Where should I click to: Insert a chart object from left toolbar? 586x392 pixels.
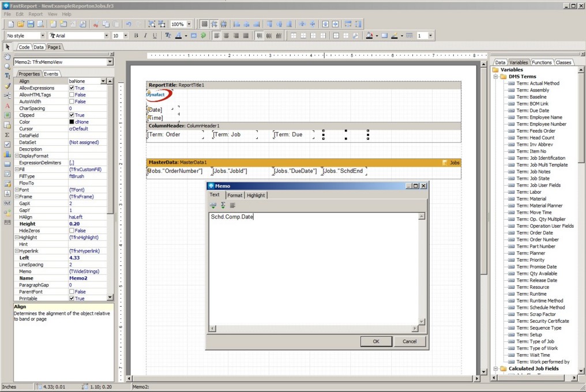pos(7,154)
